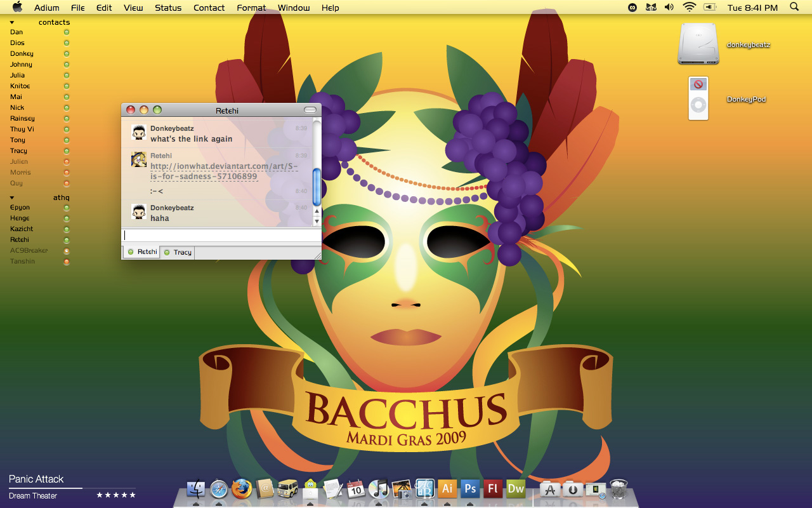Select the DonkeyPod iPod desktop icon
The height and width of the screenshot is (508, 812).
pyautogui.click(x=698, y=98)
